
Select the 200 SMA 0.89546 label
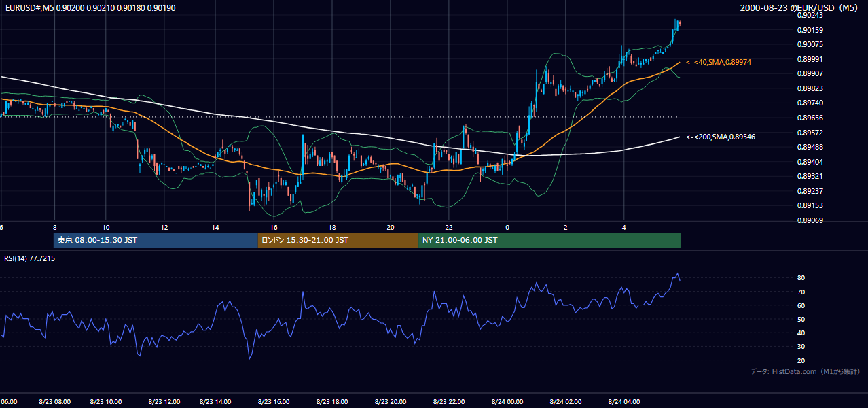(721, 137)
